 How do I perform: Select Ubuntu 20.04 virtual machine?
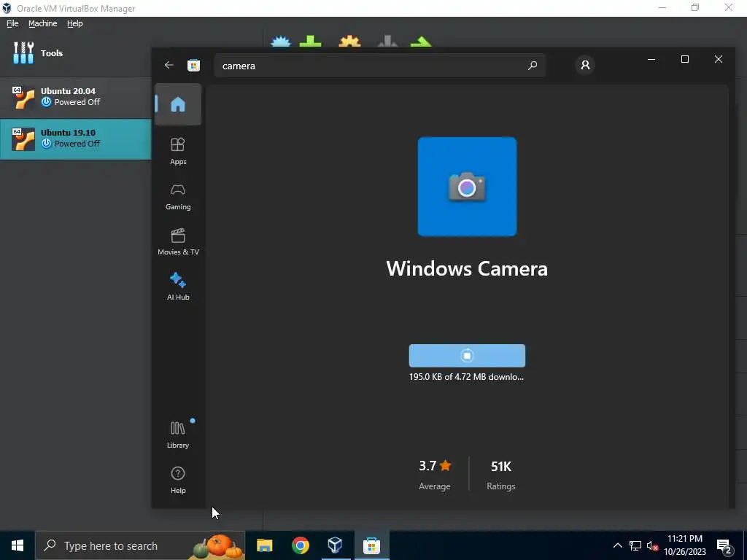[x=76, y=97]
